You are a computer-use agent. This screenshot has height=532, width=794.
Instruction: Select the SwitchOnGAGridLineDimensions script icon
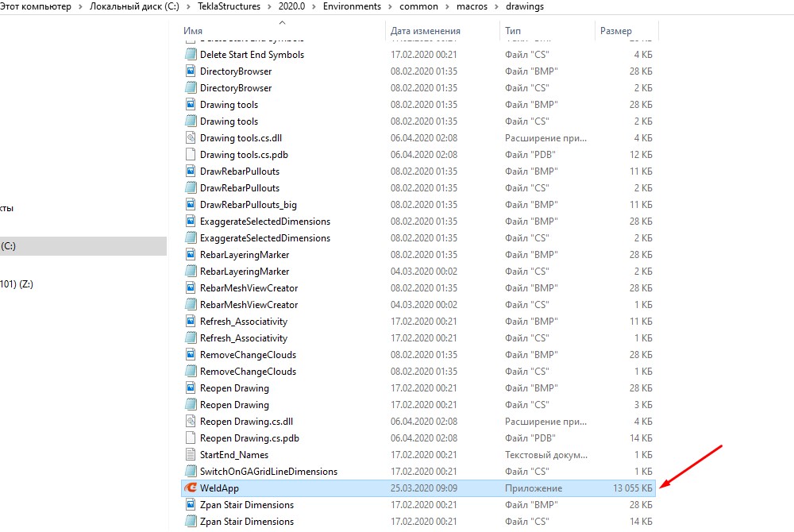coord(190,472)
